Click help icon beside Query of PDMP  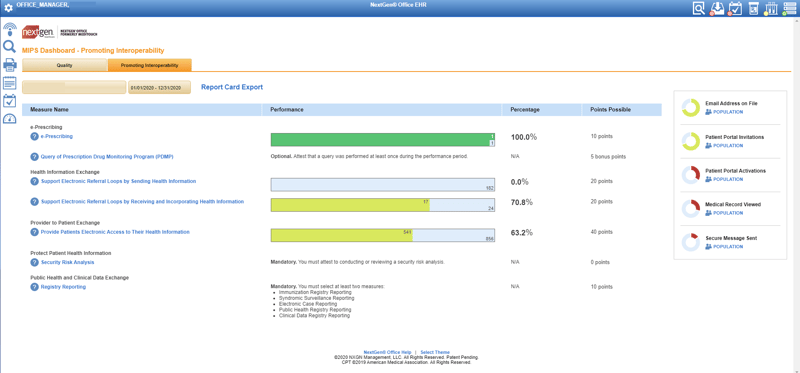35,157
